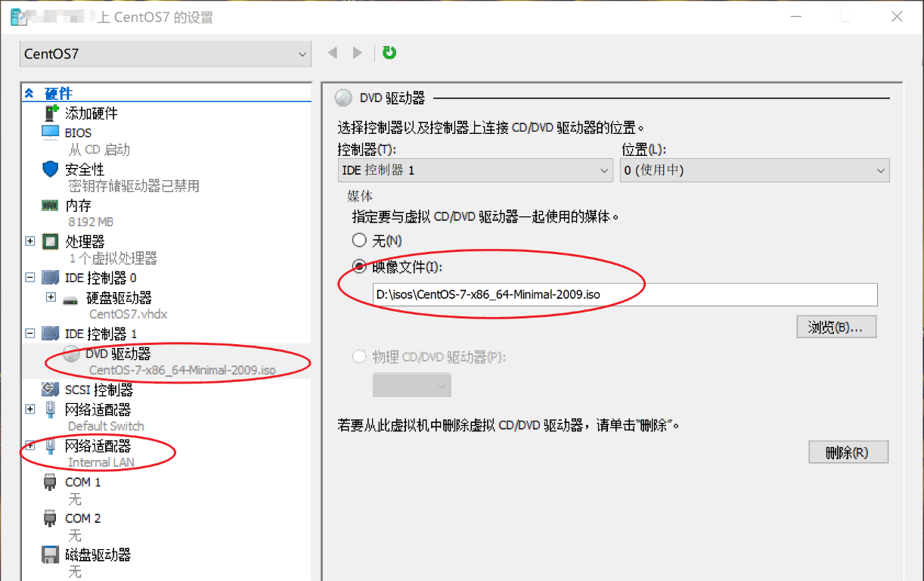Click the back navigation arrow
Screen dimensions: 924x581
332,53
